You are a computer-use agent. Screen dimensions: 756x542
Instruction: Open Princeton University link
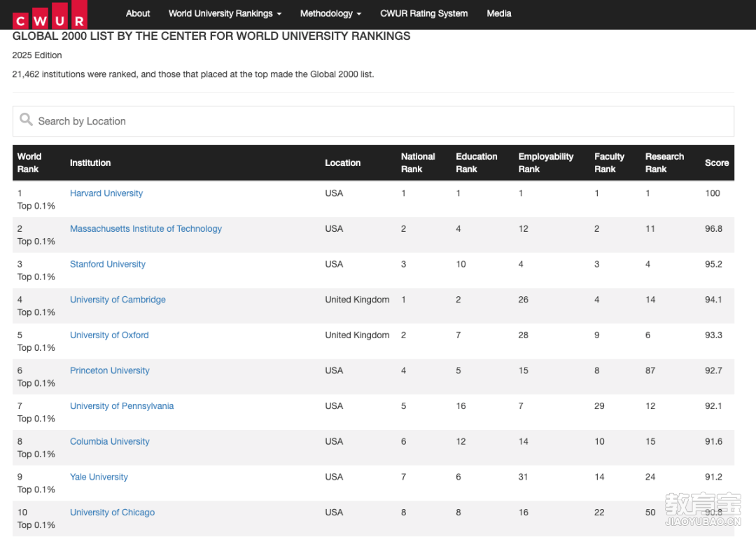coord(110,370)
